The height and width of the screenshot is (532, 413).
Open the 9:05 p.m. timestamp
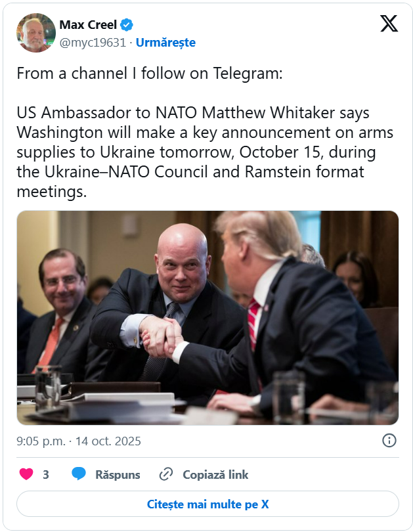tap(40, 441)
